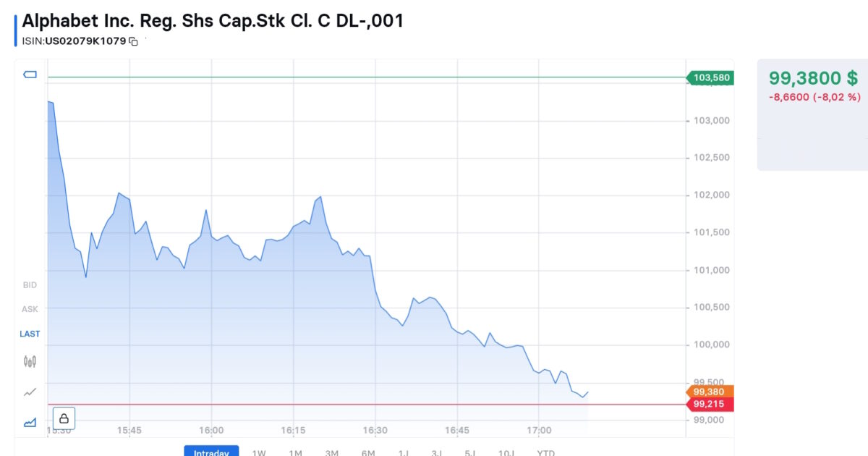This screenshot has width=868, height=456.
Task: Switch to candlestick chart type
Action: [30, 360]
